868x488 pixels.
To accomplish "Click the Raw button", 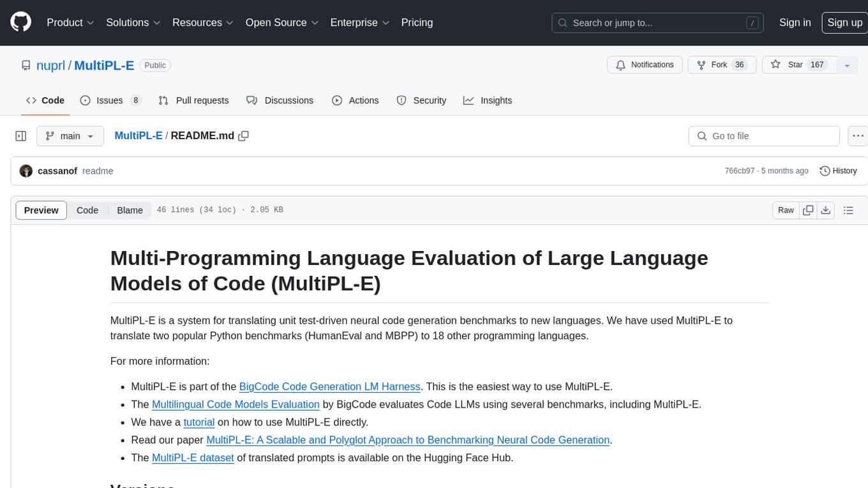I will tap(786, 210).
